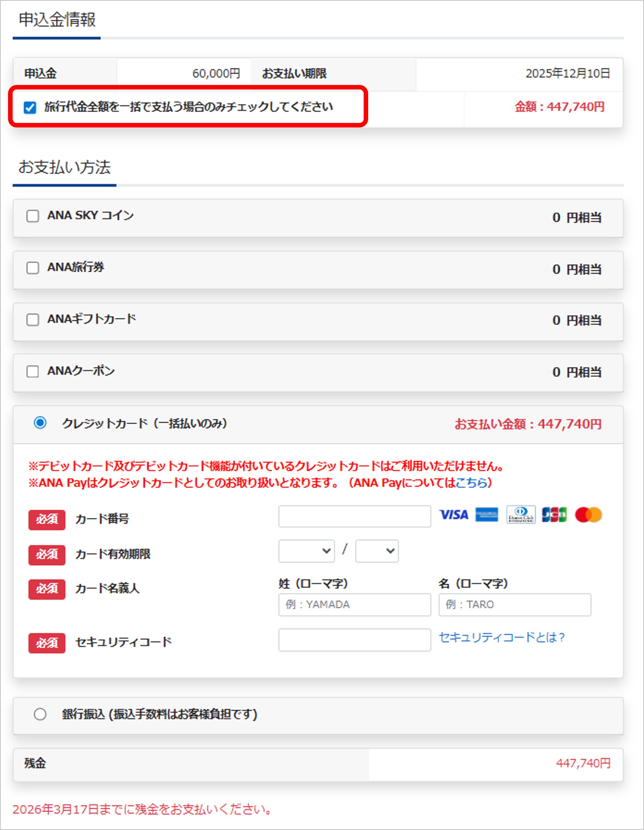Uncheck the pay full travel amount checkbox

[30, 107]
